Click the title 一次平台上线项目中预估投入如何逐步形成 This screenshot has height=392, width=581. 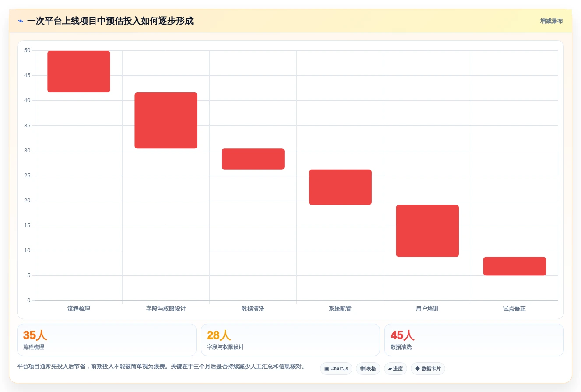point(110,21)
